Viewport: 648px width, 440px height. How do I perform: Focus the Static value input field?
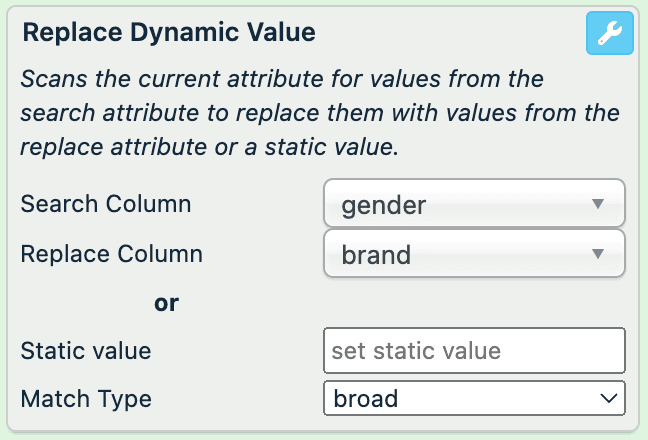pos(474,351)
